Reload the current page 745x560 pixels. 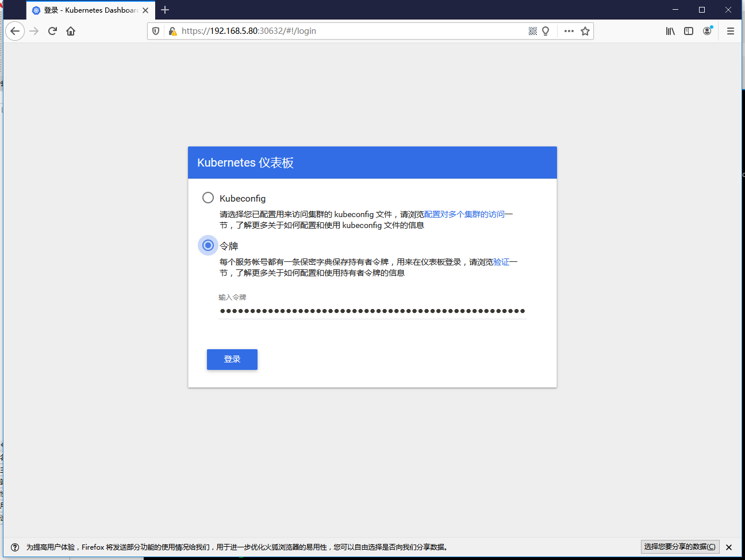52,31
